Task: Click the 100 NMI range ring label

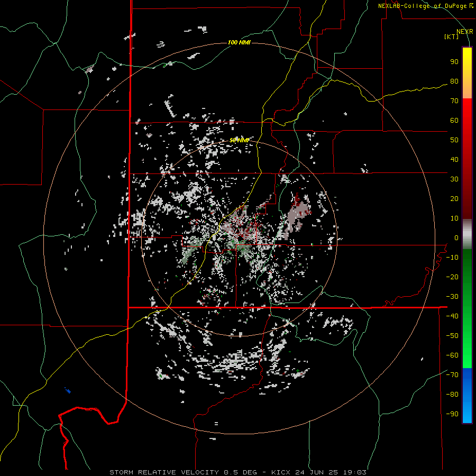Action: (x=239, y=42)
